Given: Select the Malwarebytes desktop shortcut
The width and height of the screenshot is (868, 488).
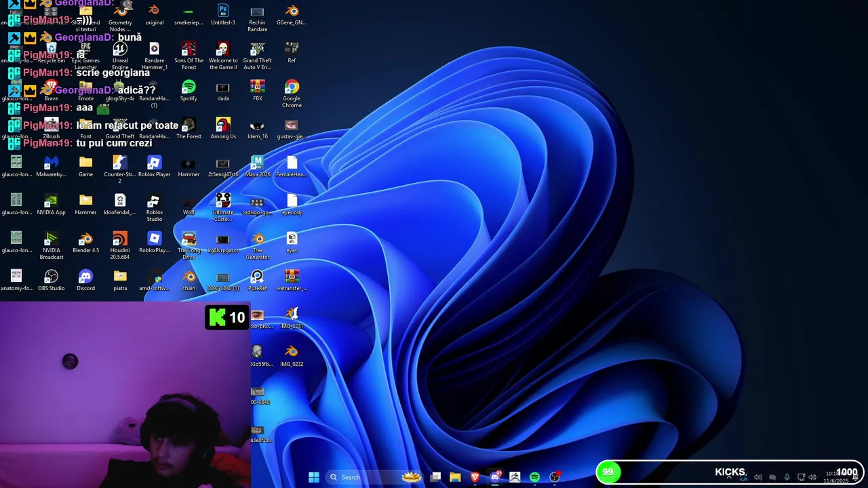Looking at the screenshot, I should [x=51, y=167].
